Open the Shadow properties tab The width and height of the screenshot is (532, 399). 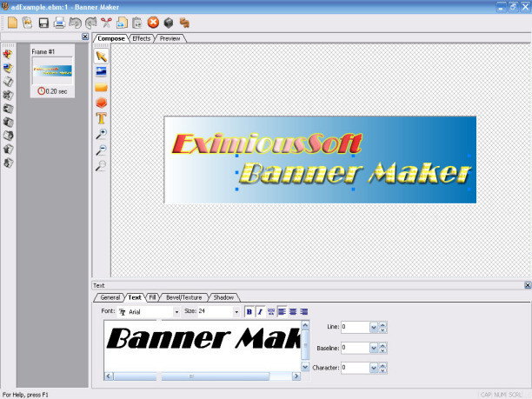click(223, 297)
